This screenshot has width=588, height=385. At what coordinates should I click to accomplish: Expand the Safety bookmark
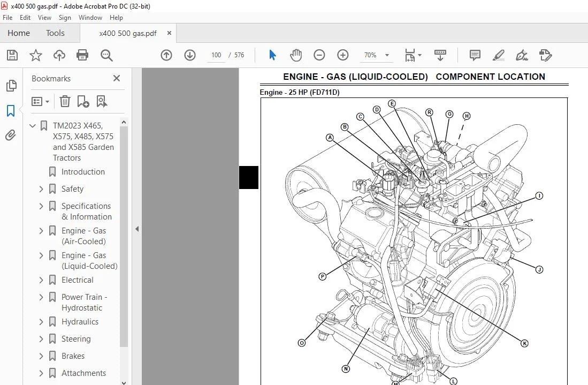[x=41, y=189]
